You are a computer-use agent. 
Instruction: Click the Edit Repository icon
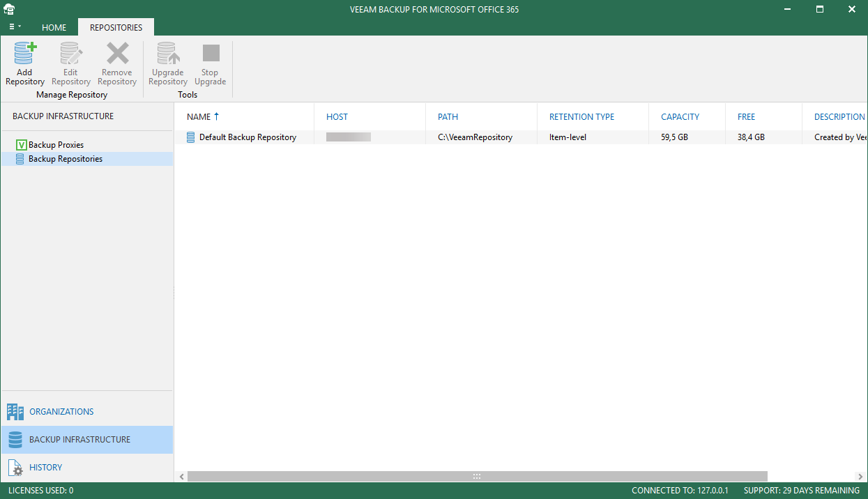click(71, 54)
